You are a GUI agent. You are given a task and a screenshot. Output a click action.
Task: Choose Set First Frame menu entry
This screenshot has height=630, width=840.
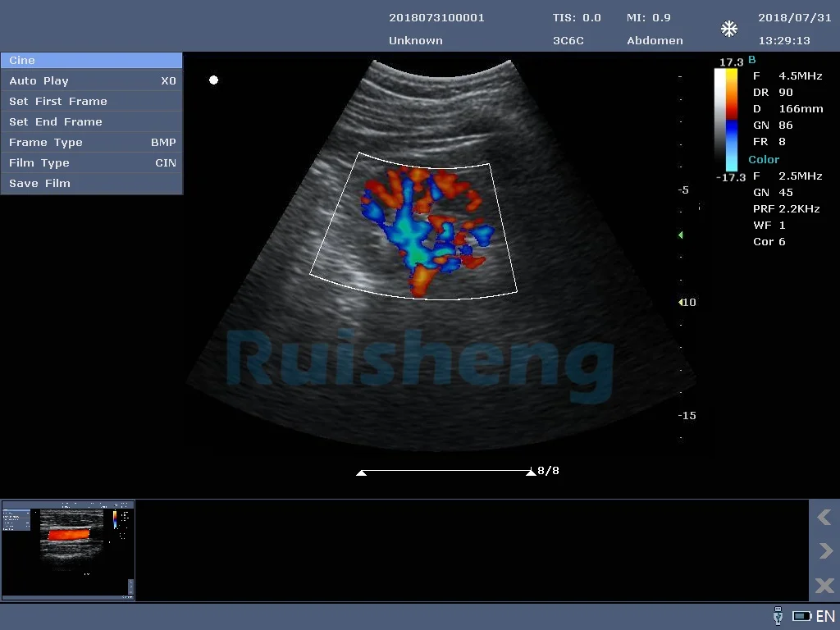click(91, 102)
